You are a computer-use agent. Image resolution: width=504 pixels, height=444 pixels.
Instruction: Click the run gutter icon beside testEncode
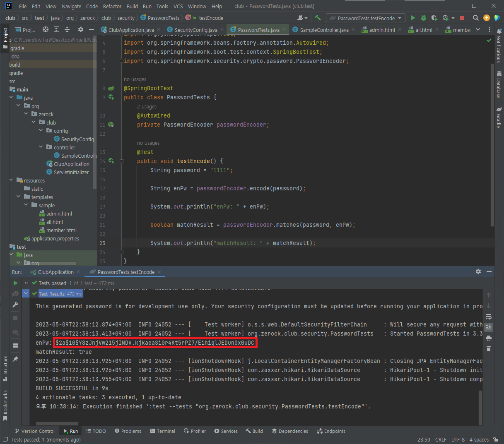coord(111,161)
